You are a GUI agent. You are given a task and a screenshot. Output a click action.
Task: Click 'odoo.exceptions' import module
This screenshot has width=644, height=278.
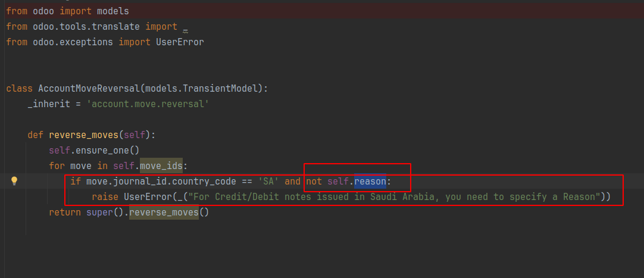(73, 42)
